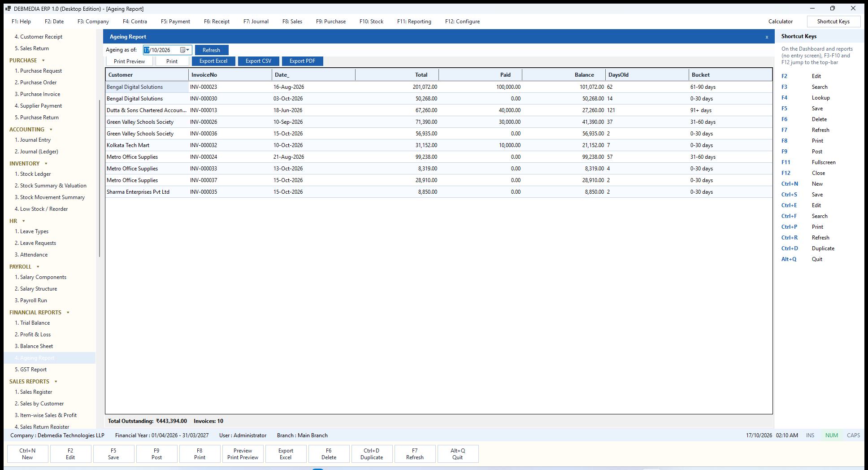Image resolution: width=868 pixels, height=470 pixels.
Task: Click the F6 Delete bottom button
Action: (x=329, y=454)
